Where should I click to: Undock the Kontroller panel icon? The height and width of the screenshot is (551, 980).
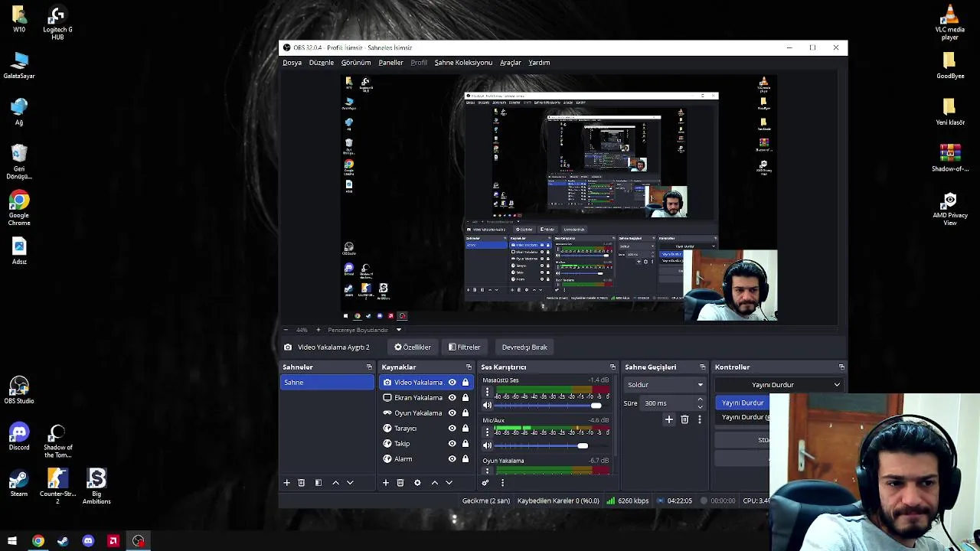pyautogui.click(x=841, y=367)
